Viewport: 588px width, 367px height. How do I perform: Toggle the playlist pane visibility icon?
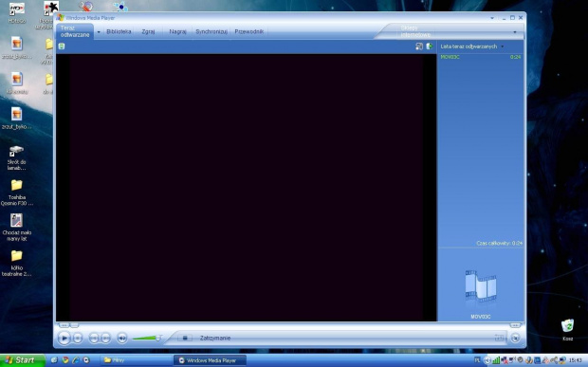click(x=419, y=46)
